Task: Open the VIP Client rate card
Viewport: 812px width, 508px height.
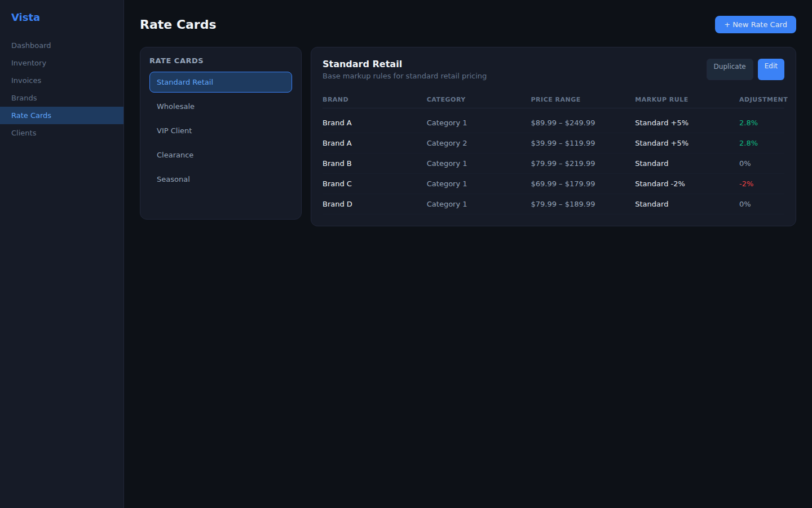Action: coord(174,130)
